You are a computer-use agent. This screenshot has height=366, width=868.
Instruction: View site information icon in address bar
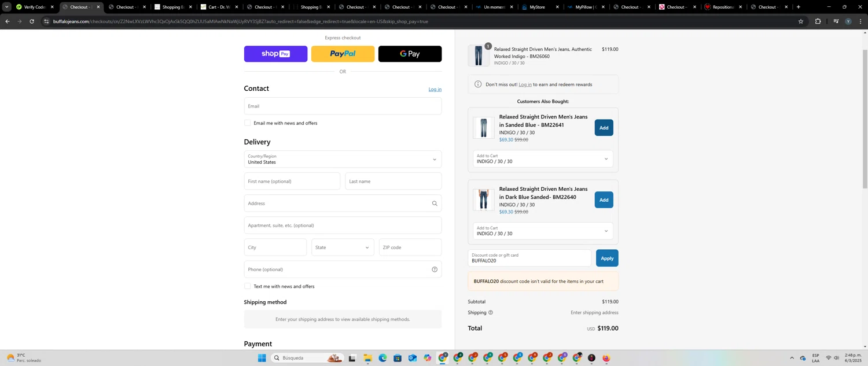coord(46,21)
